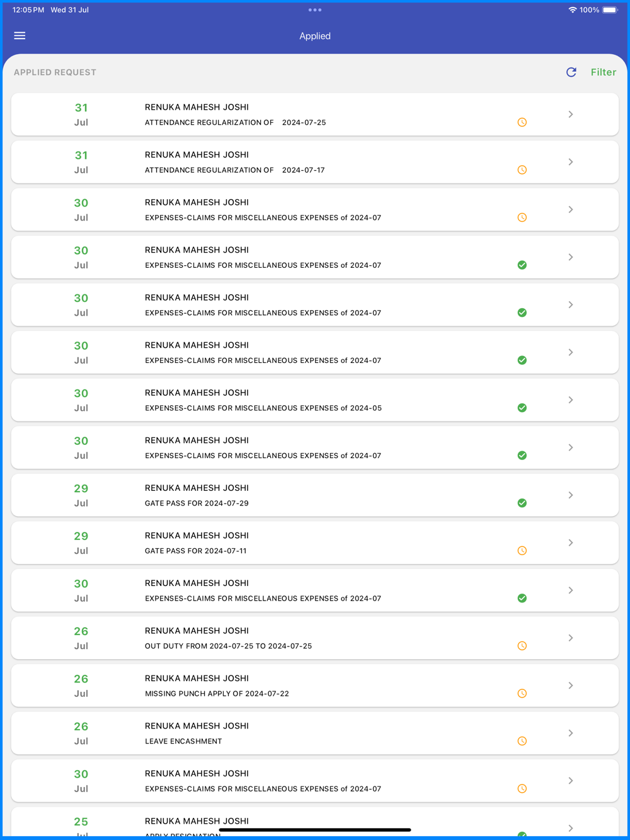The height and width of the screenshot is (840, 630).
Task: Select 'OUT DUTY FROM 2024-07-25 TO 2024-07-25' text
Action: pyautogui.click(x=229, y=646)
